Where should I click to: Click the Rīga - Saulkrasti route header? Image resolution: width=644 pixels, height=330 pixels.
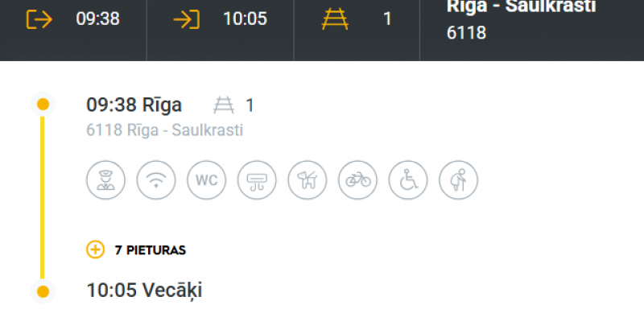click(x=521, y=6)
